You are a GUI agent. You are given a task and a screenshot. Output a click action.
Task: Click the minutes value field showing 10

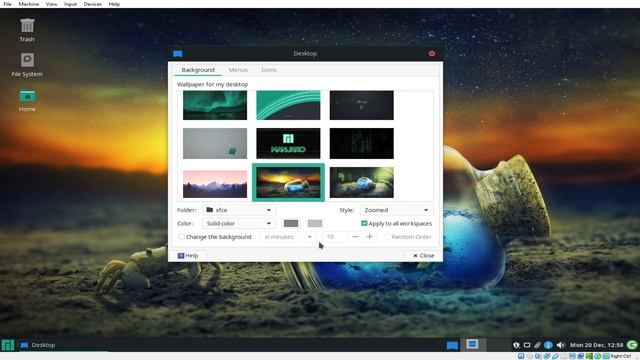coord(336,237)
